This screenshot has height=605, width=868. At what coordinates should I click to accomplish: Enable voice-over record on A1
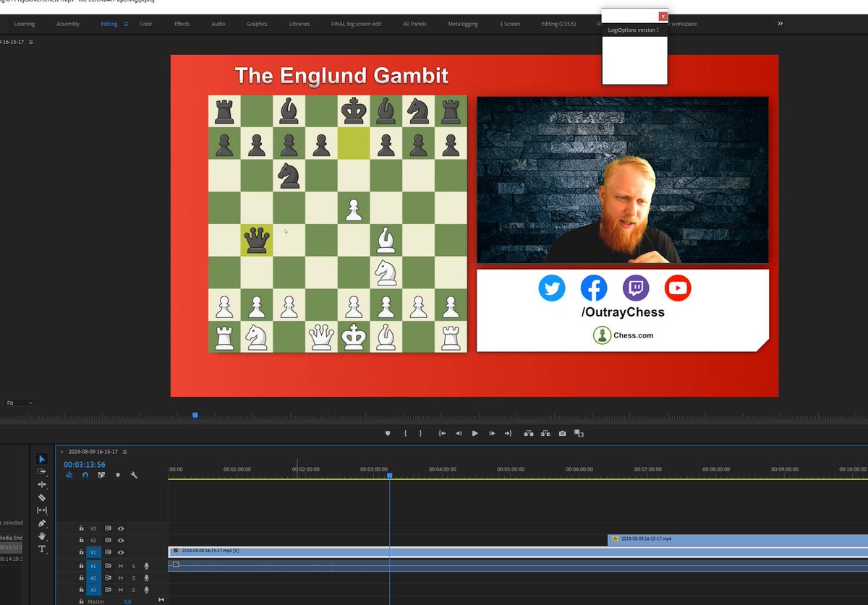point(146,566)
